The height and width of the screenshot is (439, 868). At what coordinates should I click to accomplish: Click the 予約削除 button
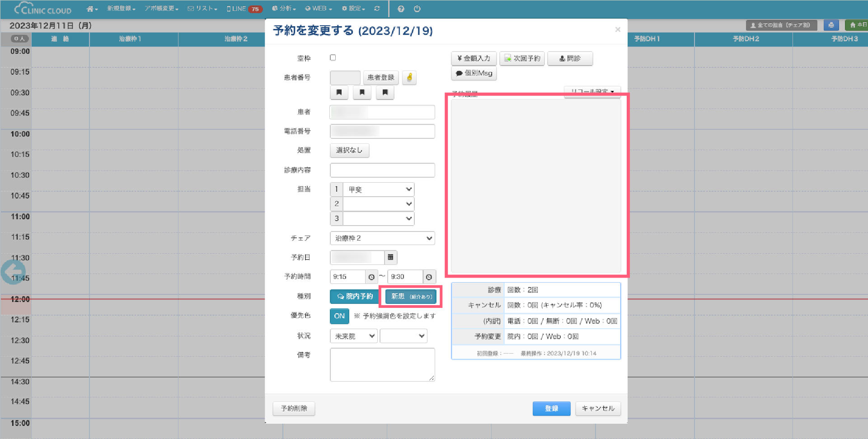tap(294, 408)
